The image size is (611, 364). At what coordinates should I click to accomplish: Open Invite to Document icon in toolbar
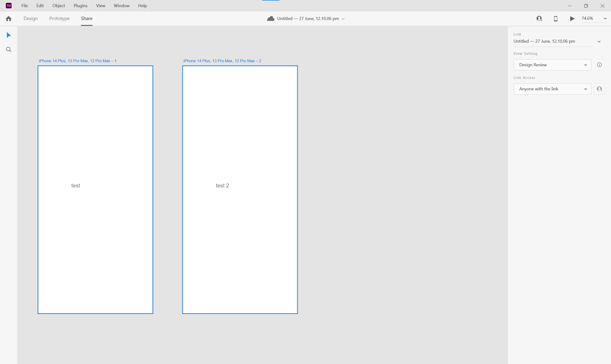point(539,19)
